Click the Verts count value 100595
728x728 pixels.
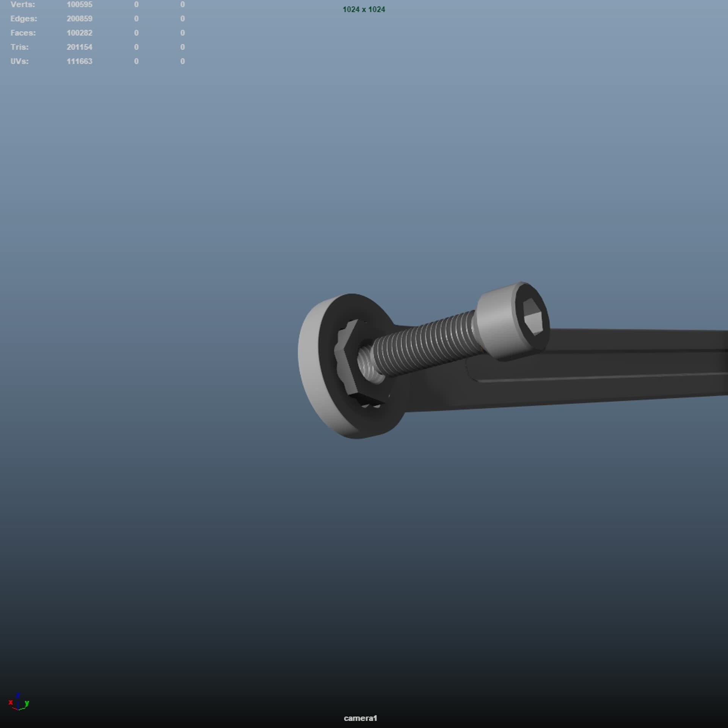click(79, 5)
